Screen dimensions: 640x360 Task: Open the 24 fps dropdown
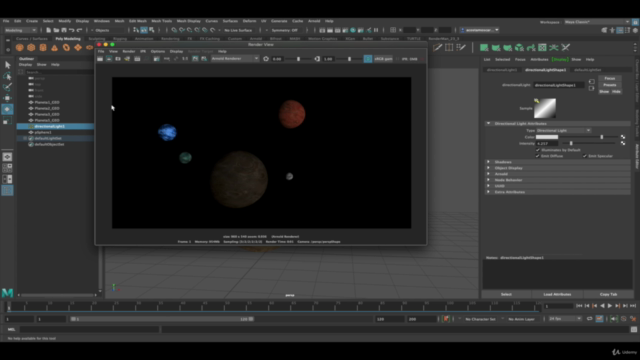pyautogui.click(x=565, y=319)
